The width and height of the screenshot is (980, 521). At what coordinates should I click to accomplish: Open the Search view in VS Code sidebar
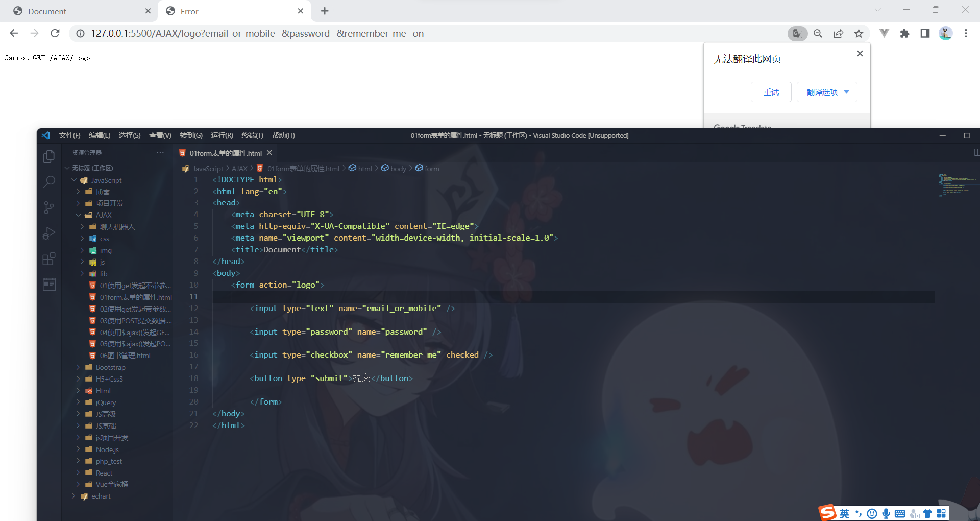tap(48, 182)
